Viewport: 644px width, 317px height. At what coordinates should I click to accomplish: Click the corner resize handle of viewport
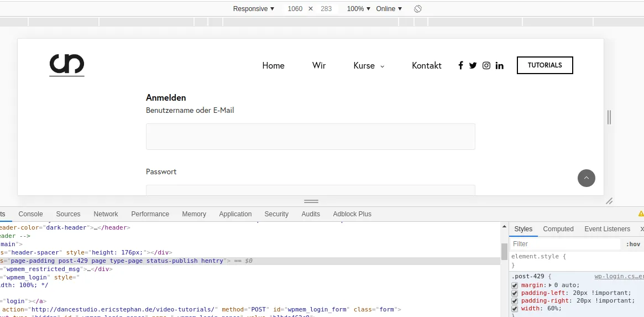pyautogui.click(x=610, y=201)
